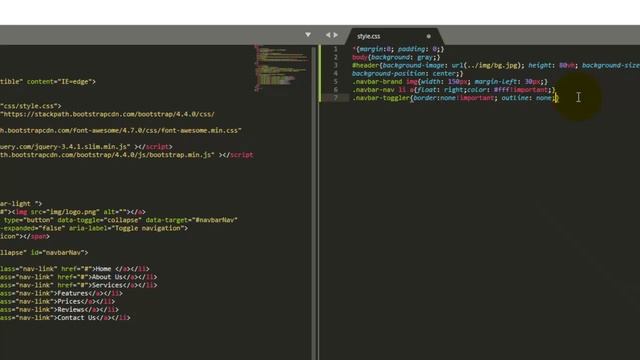Click 'About Us' nav-link text
The image size is (640, 360).
pos(107,277)
